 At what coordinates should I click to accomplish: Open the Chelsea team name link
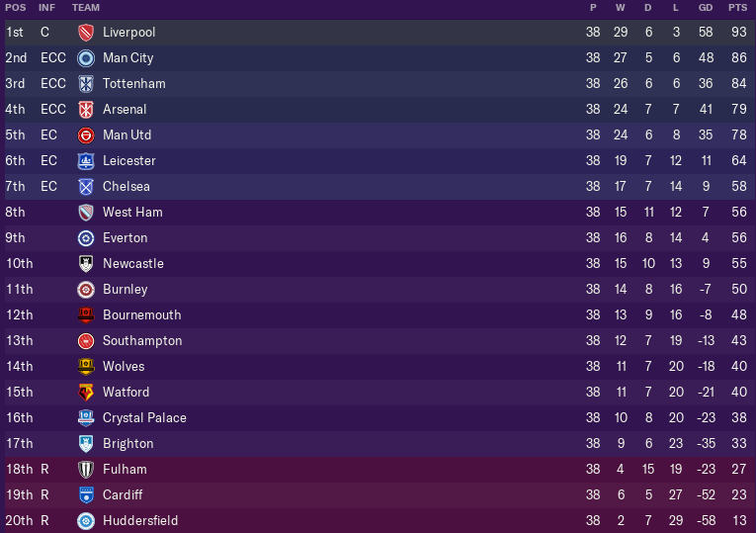126,186
